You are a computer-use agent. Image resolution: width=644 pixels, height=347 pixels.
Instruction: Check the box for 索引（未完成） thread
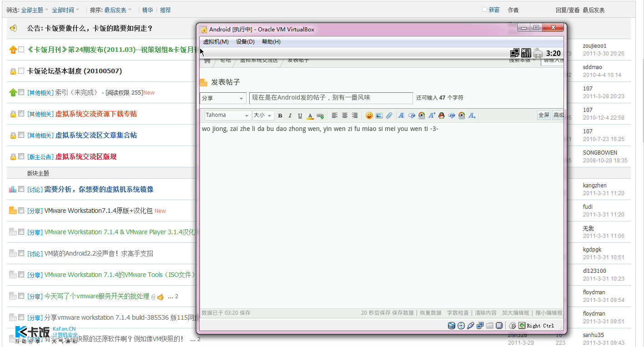[21, 92]
